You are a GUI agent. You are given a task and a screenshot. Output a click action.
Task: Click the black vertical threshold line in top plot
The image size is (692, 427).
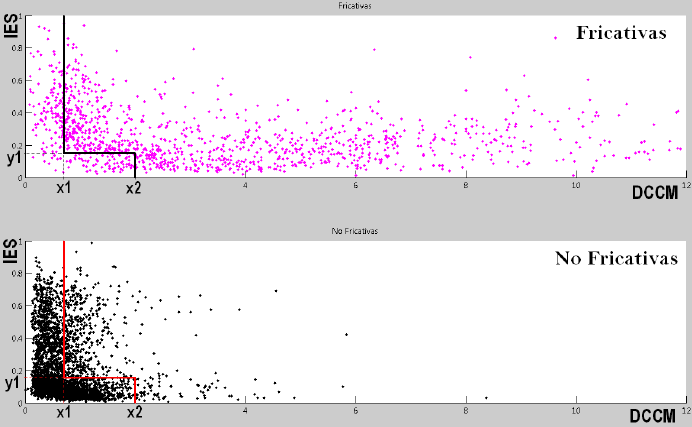[64, 84]
